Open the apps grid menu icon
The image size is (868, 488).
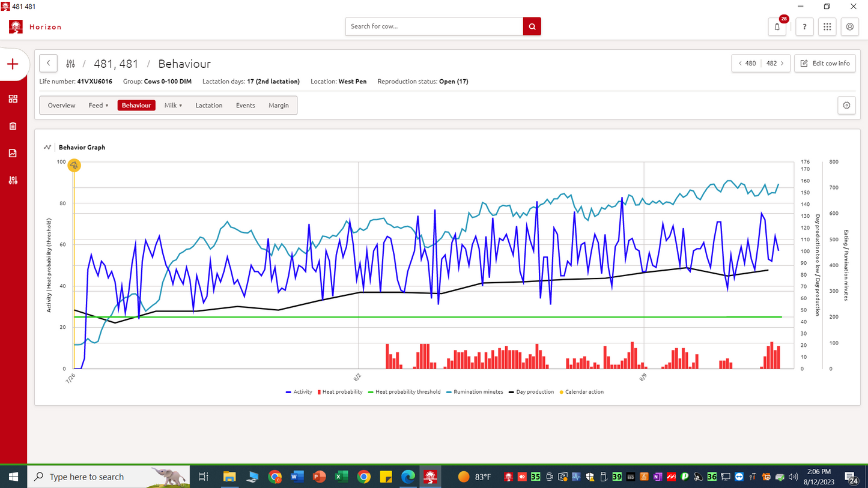827,26
